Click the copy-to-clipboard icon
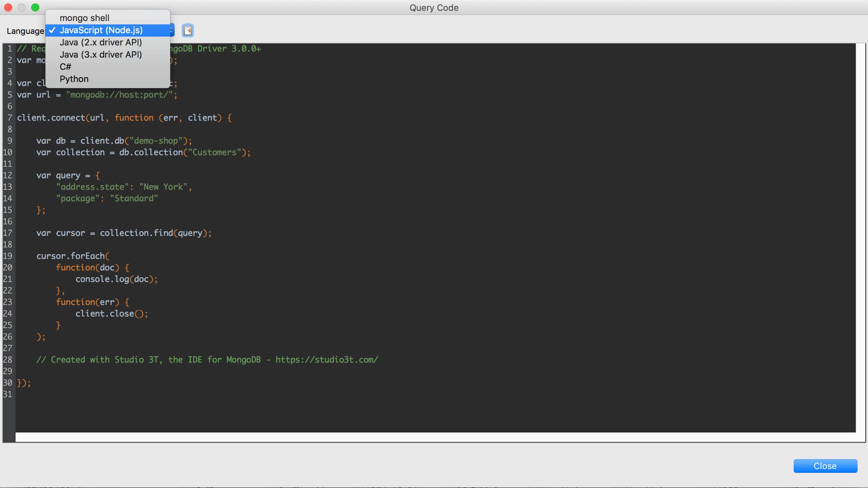This screenshot has width=868, height=488. pyautogui.click(x=188, y=30)
